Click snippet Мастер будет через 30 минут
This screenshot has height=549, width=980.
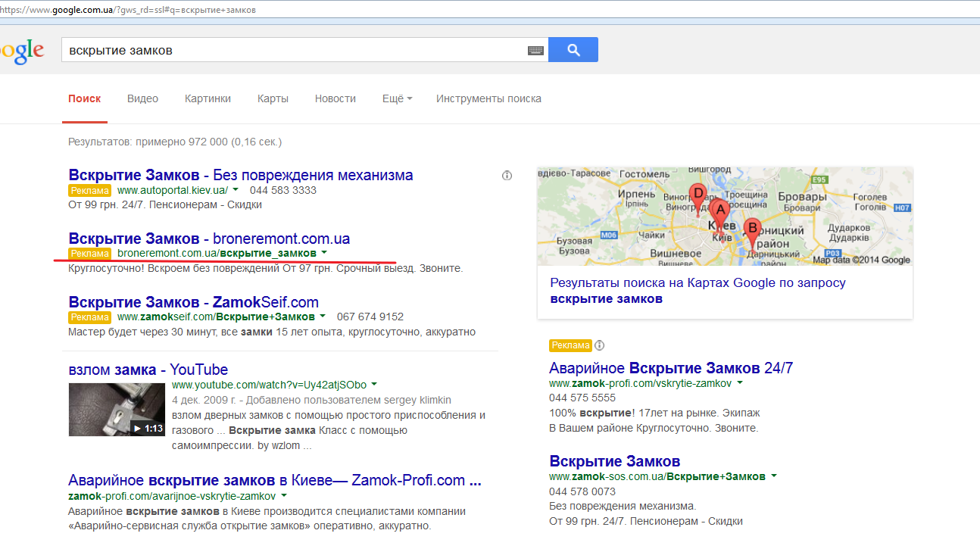(272, 332)
